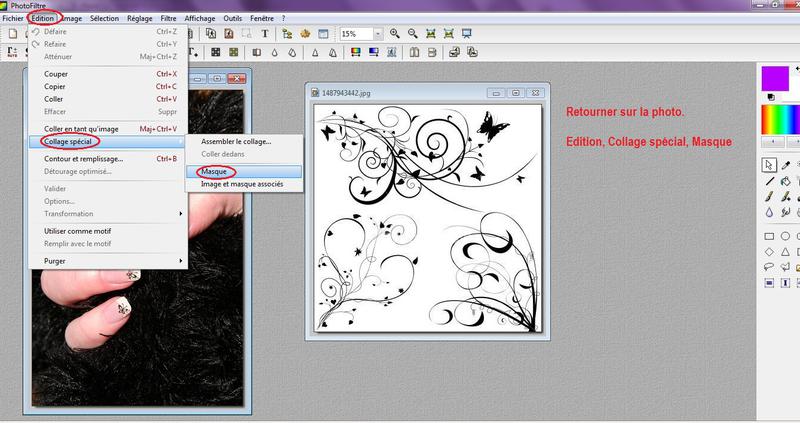Activate the arrow Selection tool
This screenshot has width=800, height=423.
pyautogui.click(x=769, y=164)
